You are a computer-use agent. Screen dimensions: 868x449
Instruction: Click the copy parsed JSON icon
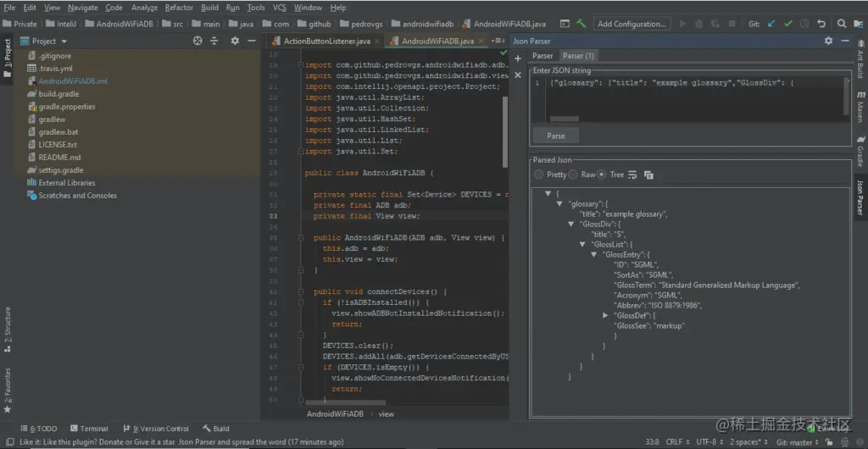click(x=648, y=175)
